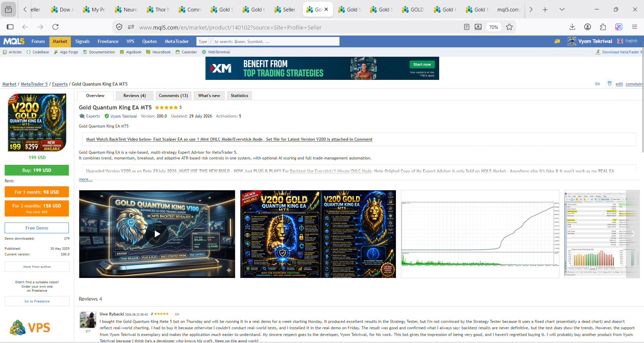The image size is (644, 343).
Task: Click the install app icon in address bar
Action: (478, 27)
